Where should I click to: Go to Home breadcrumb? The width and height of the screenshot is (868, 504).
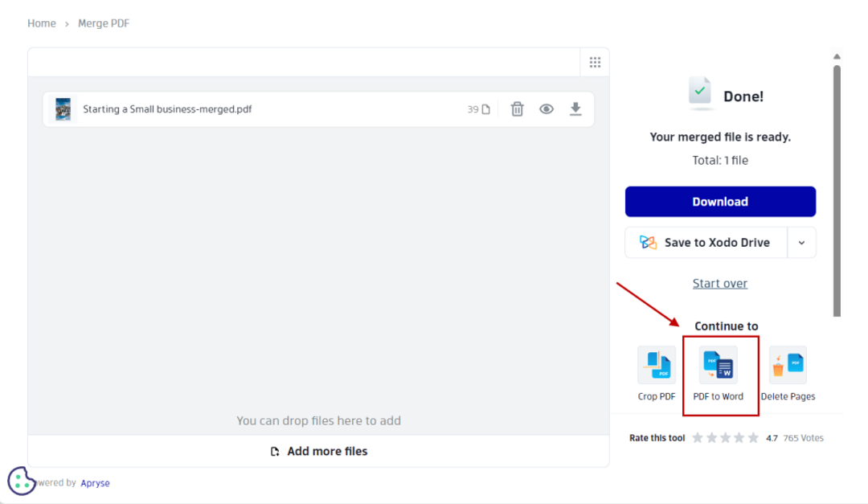click(x=42, y=23)
